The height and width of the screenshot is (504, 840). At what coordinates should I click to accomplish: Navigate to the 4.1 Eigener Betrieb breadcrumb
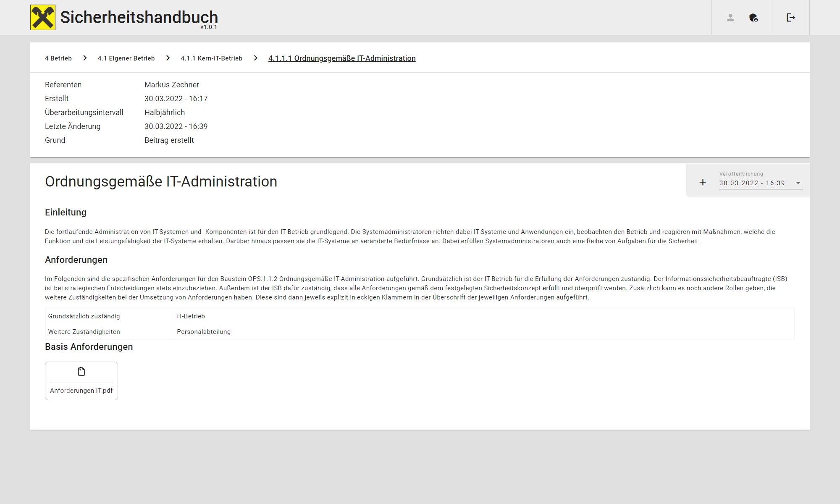tap(126, 58)
